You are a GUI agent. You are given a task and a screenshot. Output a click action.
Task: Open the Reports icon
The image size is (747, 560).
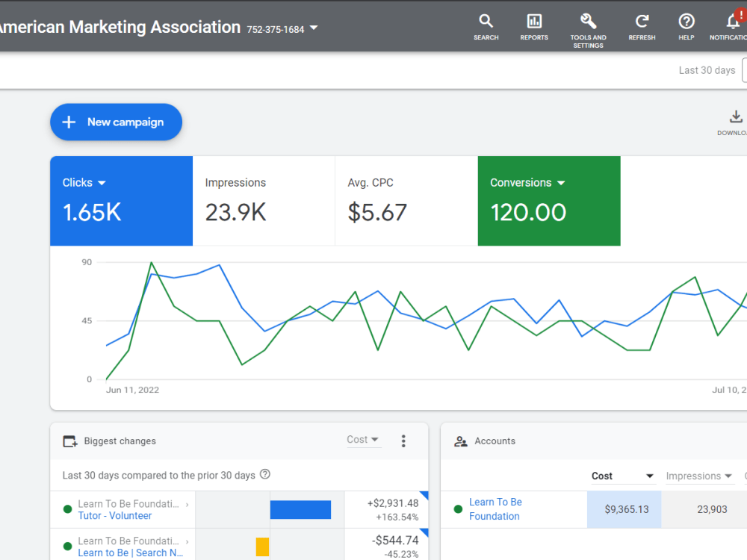click(x=534, y=27)
